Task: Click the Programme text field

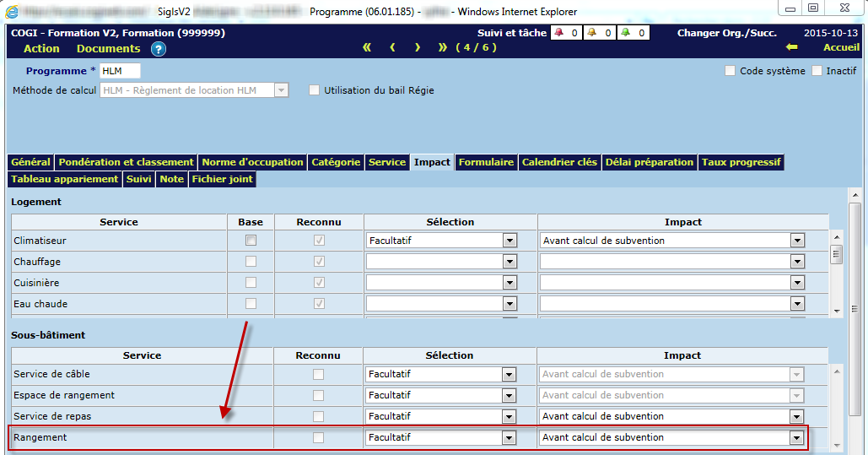Action: click(120, 71)
